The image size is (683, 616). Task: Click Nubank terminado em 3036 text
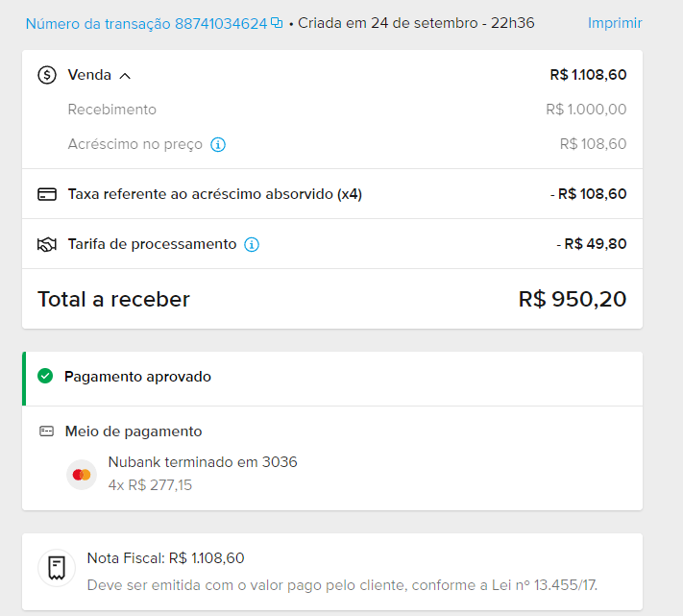(203, 462)
